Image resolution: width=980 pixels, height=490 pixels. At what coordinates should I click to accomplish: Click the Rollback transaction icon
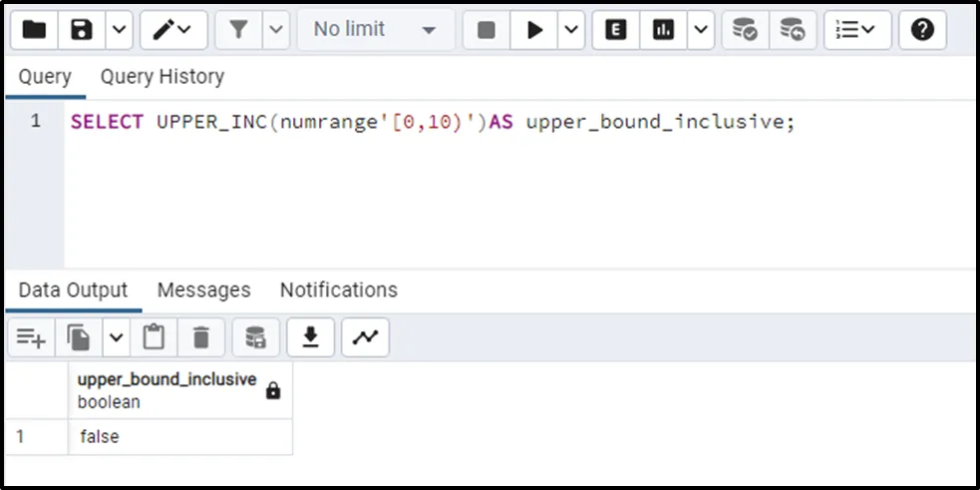click(x=793, y=30)
